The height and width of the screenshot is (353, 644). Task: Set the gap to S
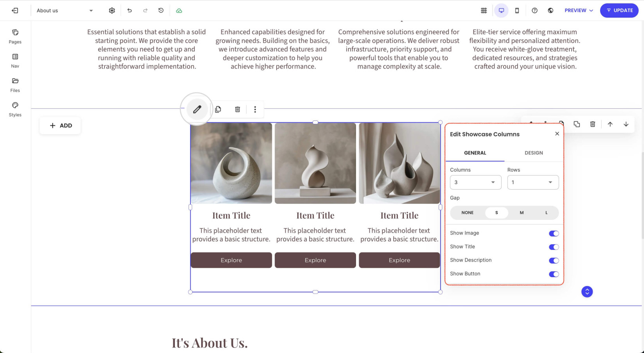pyautogui.click(x=496, y=213)
